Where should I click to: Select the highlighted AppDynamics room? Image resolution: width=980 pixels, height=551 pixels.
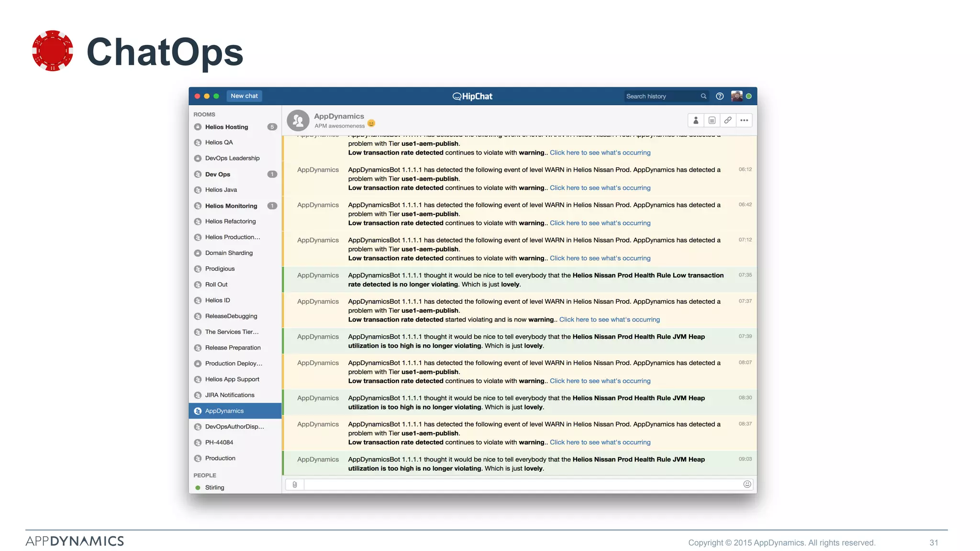[235, 411]
